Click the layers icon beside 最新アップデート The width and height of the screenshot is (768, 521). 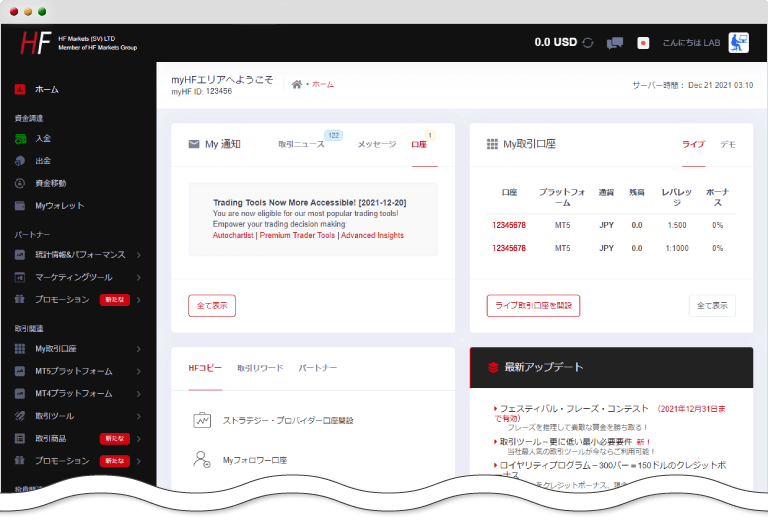493,367
